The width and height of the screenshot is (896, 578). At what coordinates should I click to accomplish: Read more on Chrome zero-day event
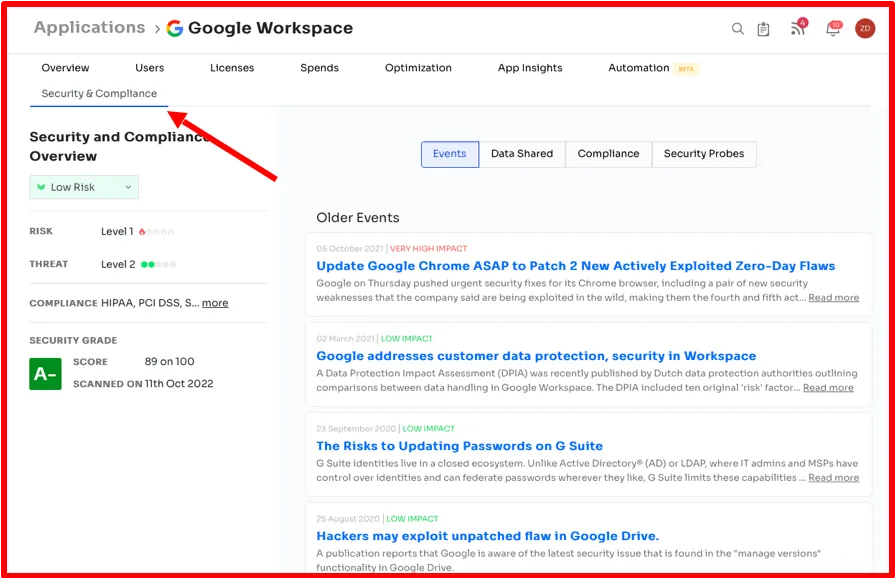point(834,298)
